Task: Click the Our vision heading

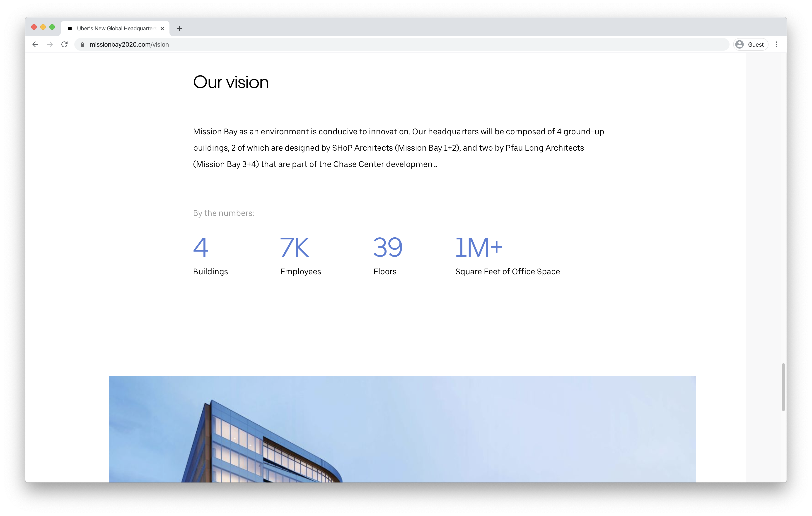Action: [231, 82]
